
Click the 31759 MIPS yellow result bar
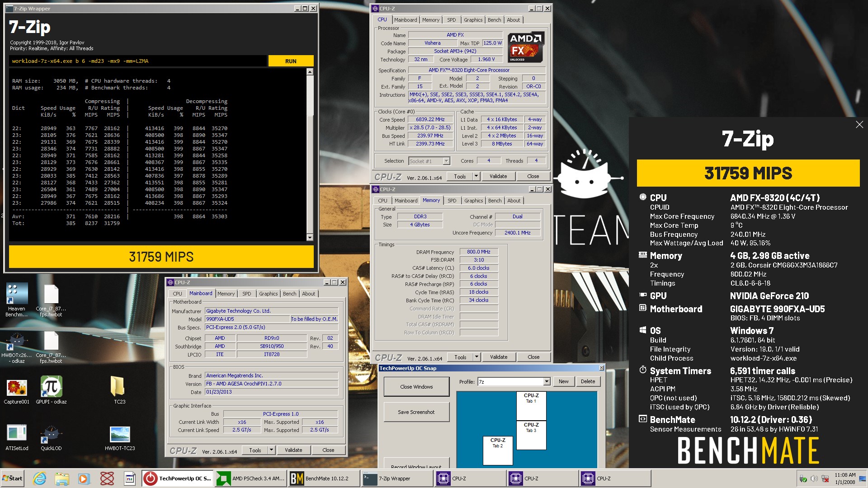point(161,257)
